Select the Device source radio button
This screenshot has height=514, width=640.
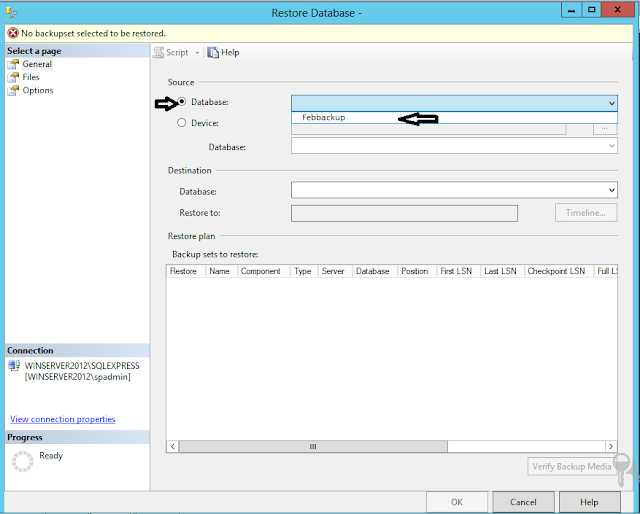[182, 122]
